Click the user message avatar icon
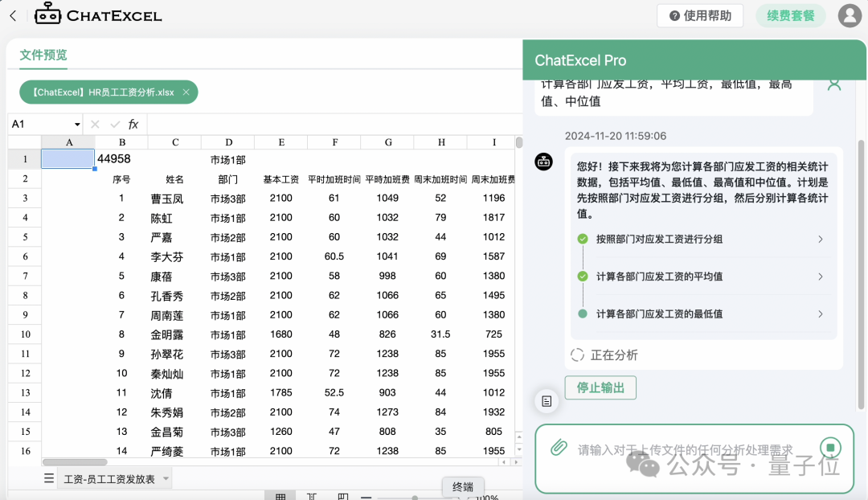 click(x=834, y=84)
